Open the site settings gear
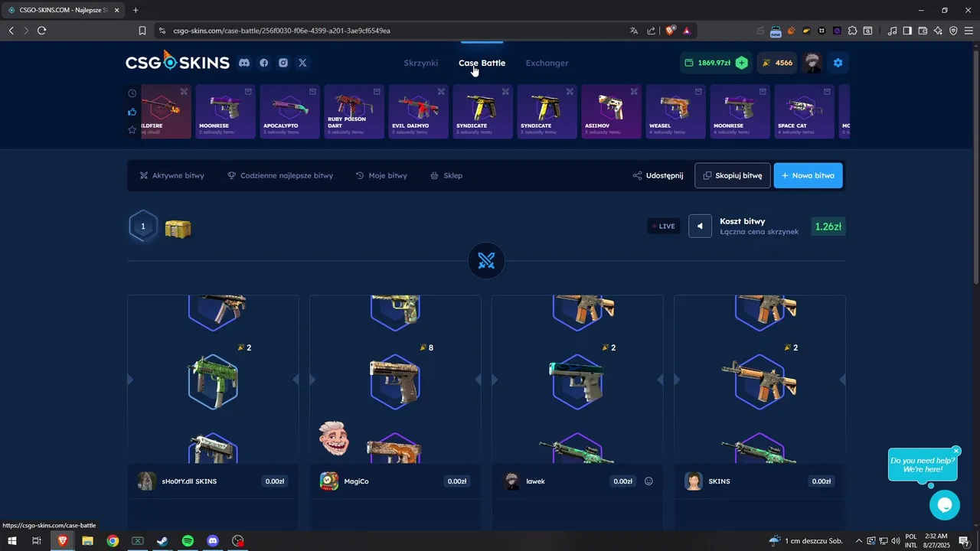This screenshot has height=551, width=980. [838, 63]
